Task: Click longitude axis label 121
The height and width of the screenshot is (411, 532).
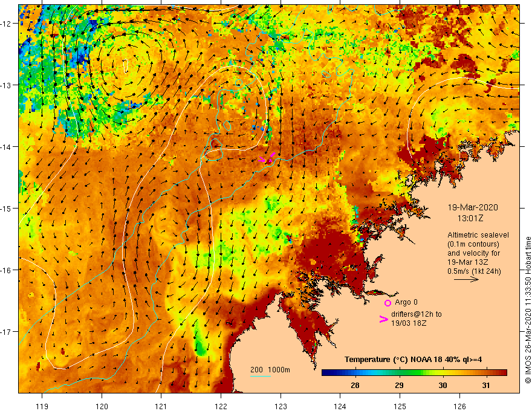Action: tap(161, 406)
